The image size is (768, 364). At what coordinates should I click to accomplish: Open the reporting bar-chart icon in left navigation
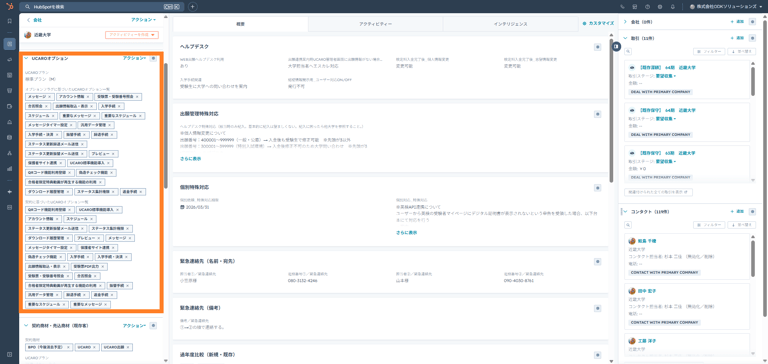[9, 168]
